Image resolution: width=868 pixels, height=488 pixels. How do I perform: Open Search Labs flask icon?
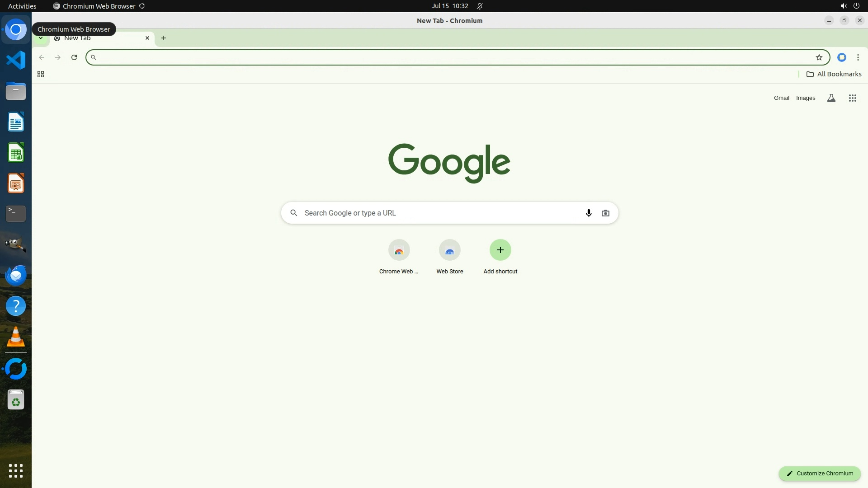(831, 98)
